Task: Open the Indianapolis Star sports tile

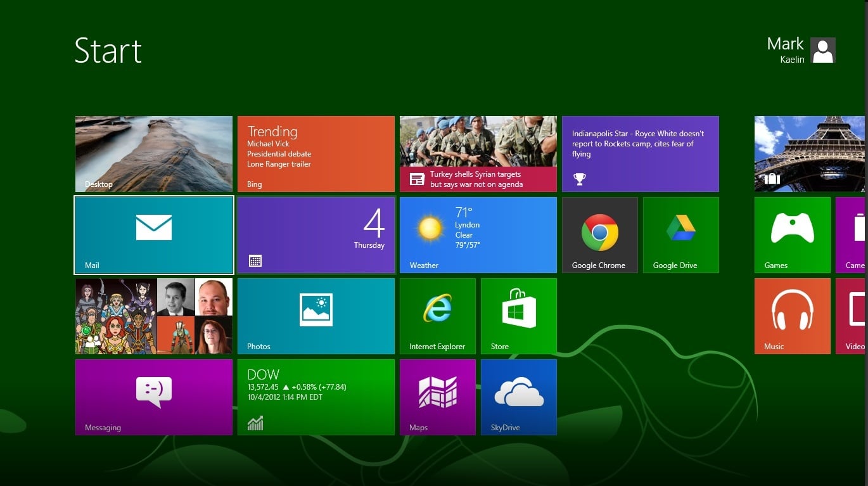Action: (641, 154)
